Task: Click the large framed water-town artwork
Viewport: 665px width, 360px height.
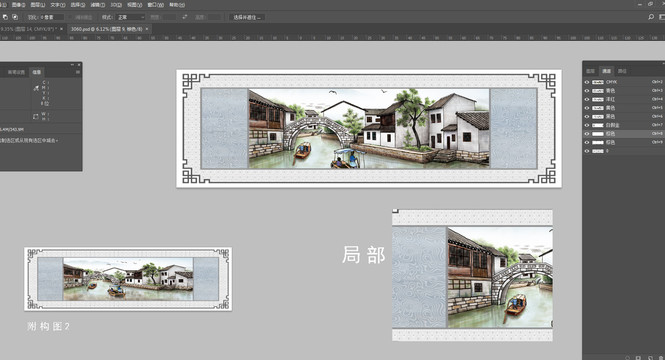Action: pyautogui.click(x=369, y=128)
